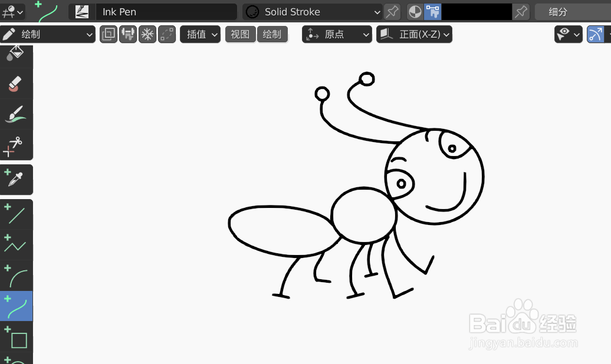Select the Eyedropper tool
Image resolution: width=611 pixels, height=364 pixels.
coord(16,180)
